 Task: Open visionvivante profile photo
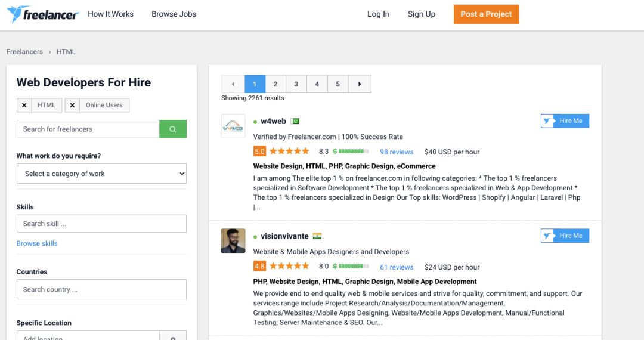[x=233, y=240]
